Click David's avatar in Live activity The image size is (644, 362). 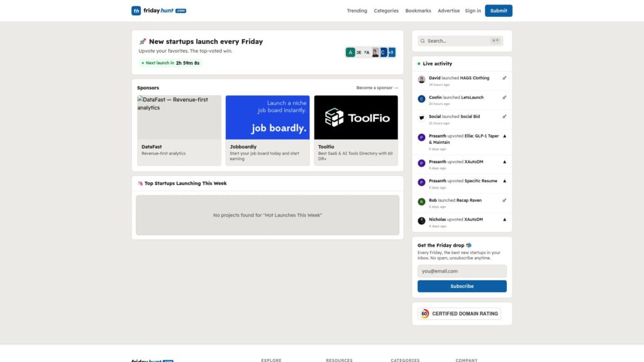(421, 80)
